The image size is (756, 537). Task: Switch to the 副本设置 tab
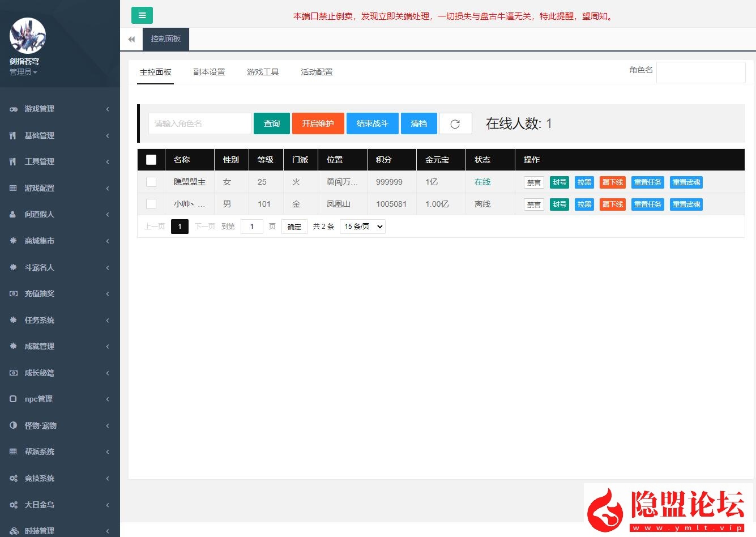209,72
